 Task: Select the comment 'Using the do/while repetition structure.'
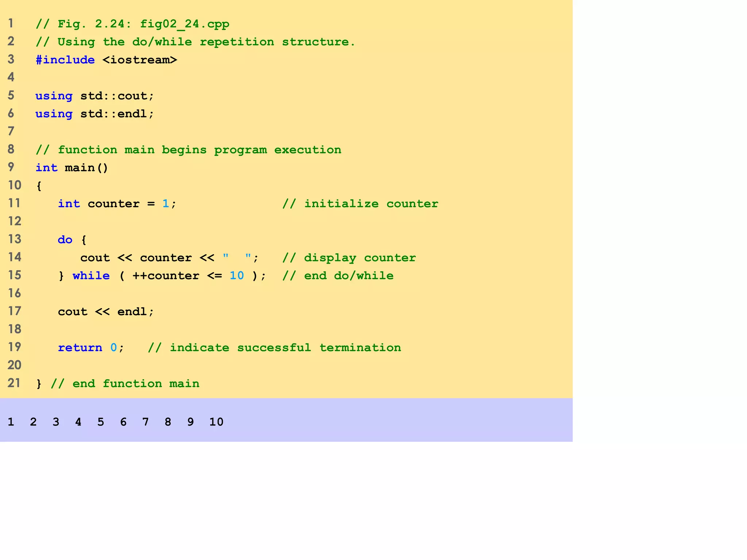[206, 42]
